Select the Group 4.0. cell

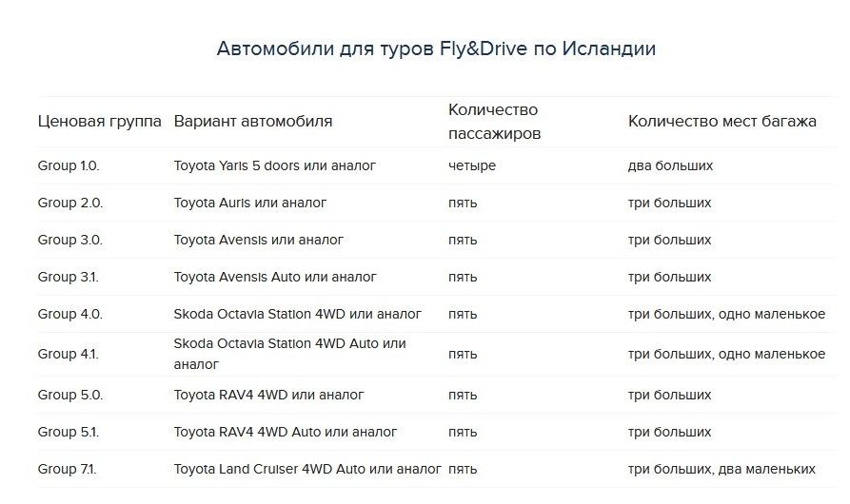[x=70, y=314]
